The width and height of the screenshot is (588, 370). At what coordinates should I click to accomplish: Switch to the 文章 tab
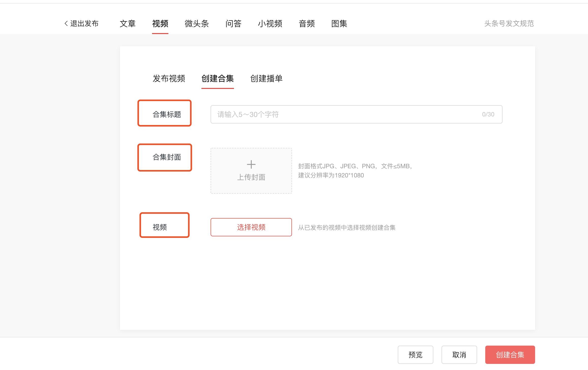[x=127, y=24]
